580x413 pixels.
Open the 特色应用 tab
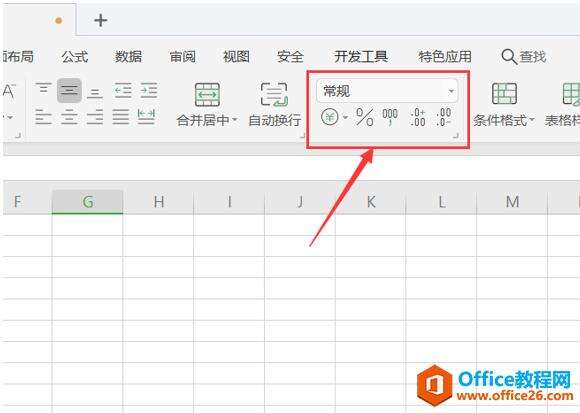[x=445, y=57]
